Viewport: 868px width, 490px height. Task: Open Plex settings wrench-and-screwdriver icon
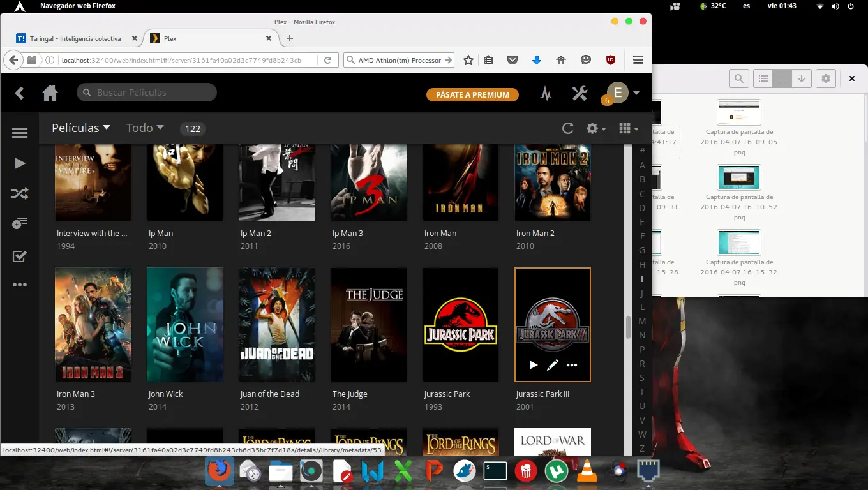pos(580,93)
